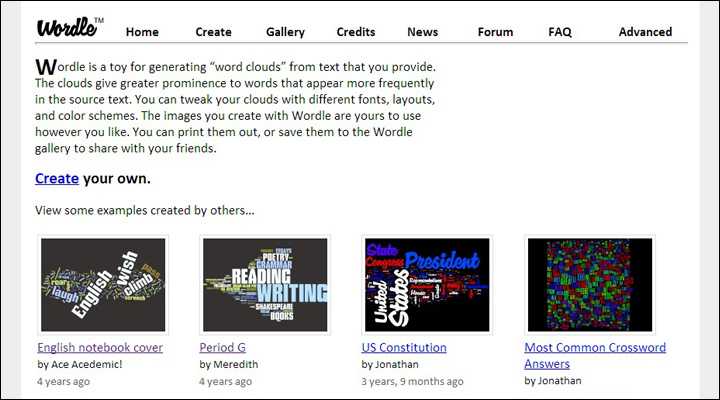
Task: Click the Create your own link
Action: tap(57, 179)
